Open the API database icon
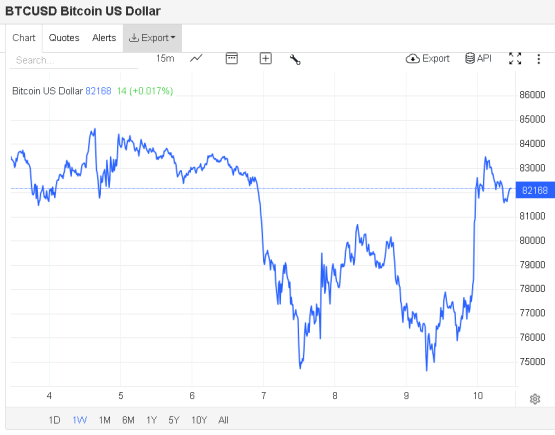Image resolution: width=555 pixels, height=435 pixels. click(x=478, y=58)
